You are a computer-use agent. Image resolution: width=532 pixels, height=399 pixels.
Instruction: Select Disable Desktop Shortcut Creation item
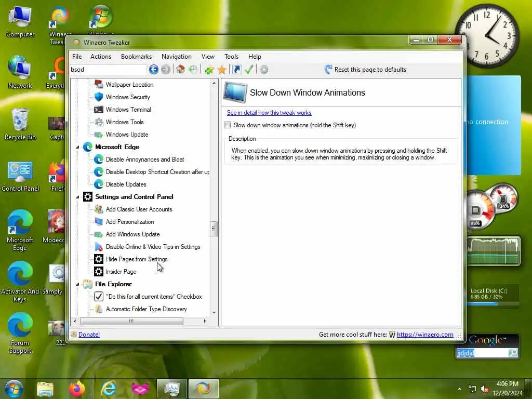158,172
